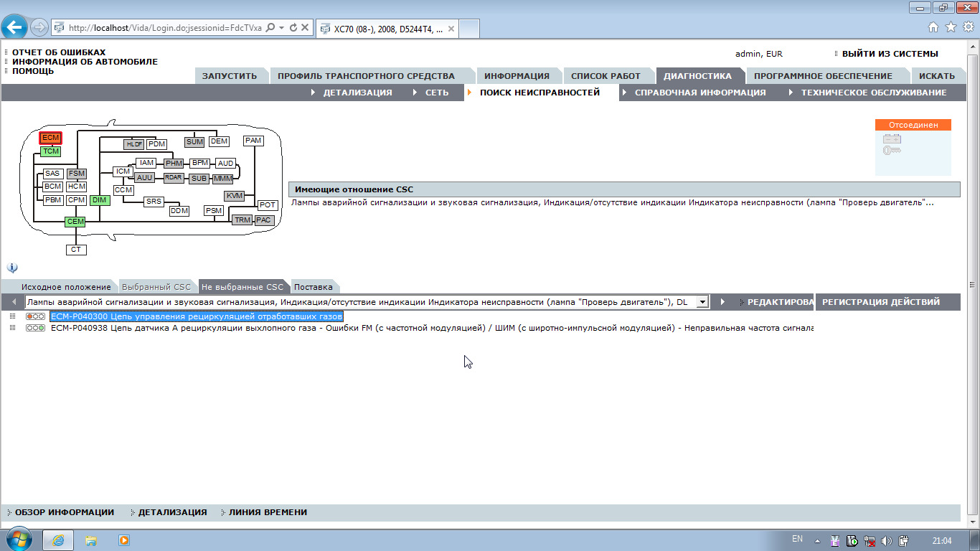Image resolution: width=980 pixels, height=551 pixels.
Task: Click the РЕГИСТРАЦИЯ ДЕЙСТВИЙ button
Action: tap(881, 302)
